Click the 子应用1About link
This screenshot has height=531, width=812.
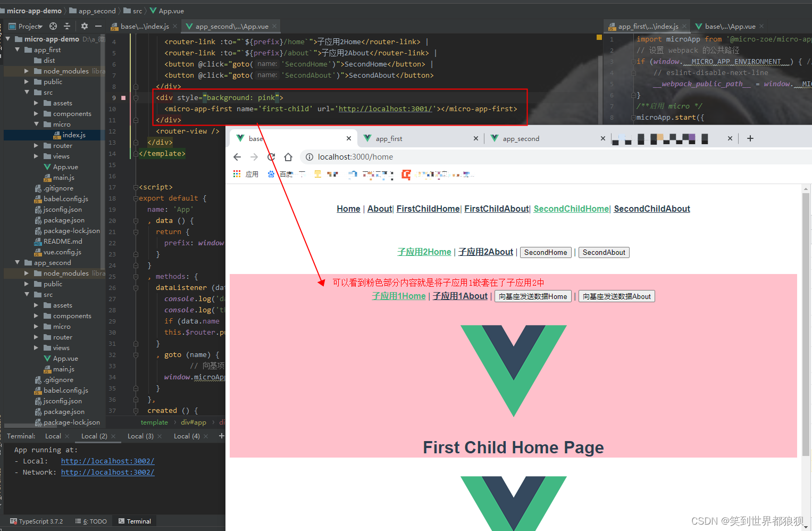pyautogui.click(x=460, y=296)
